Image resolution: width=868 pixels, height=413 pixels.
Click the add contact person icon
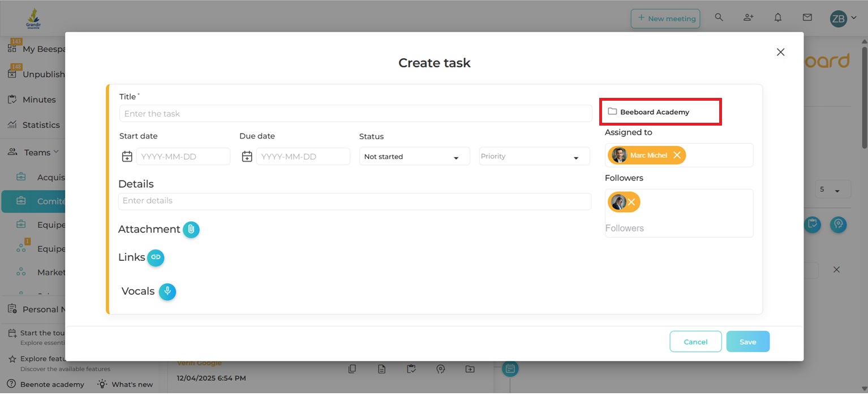coord(748,18)
